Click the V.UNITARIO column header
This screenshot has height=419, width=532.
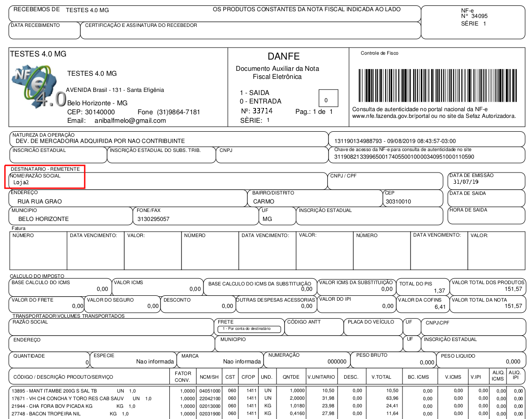click(x=321, y=377)
